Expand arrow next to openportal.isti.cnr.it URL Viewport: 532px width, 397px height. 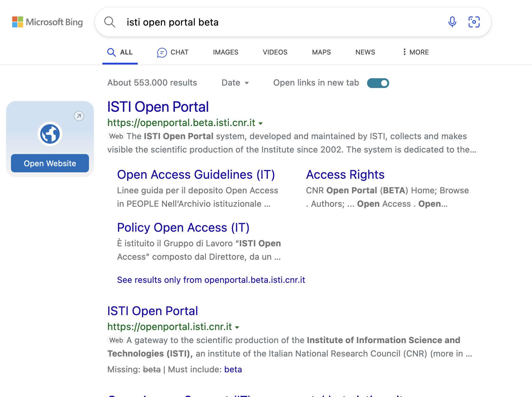tap(237, 327)
